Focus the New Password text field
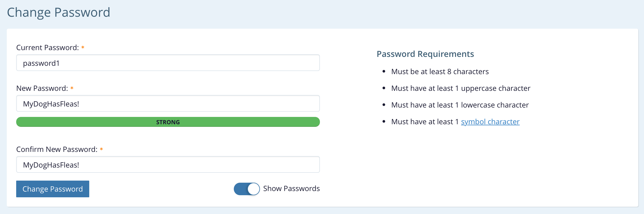Screen dimensions: 644x214 pyautogui.click(x=168, y=104)
